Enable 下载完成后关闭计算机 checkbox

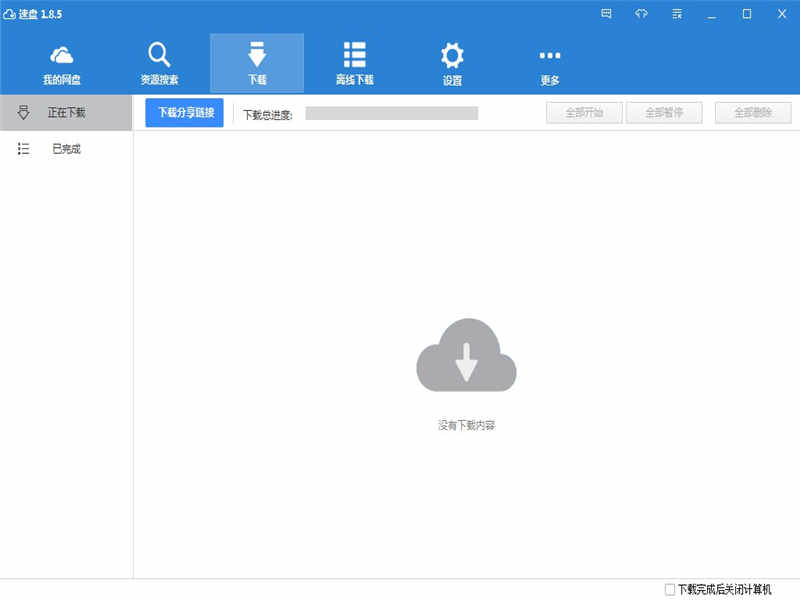click(x=670, y=589)
